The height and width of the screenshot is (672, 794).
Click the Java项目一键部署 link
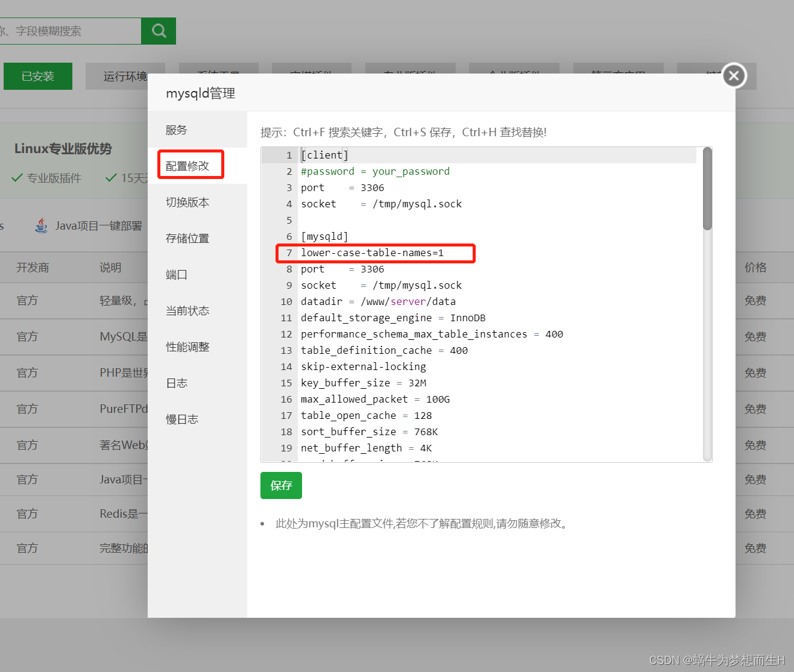[99, 225]
